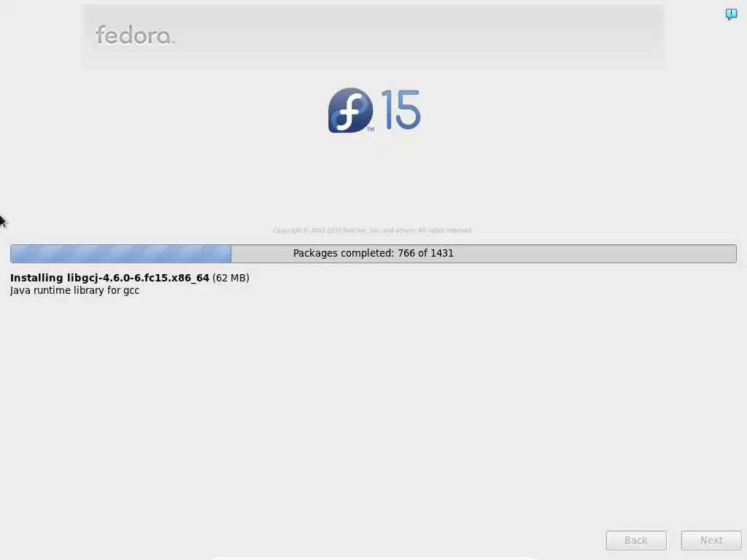
Task: Click the round blue Fedora 'f' logo
Action: [350, 110]
